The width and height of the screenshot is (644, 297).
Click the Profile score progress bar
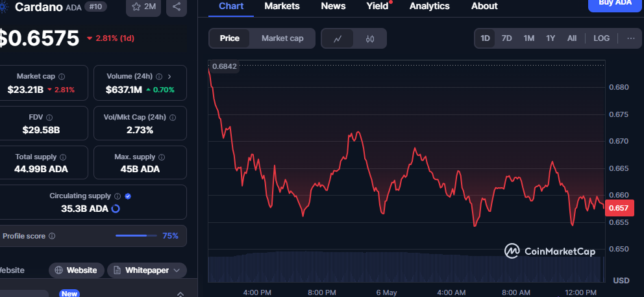(136, 236)
